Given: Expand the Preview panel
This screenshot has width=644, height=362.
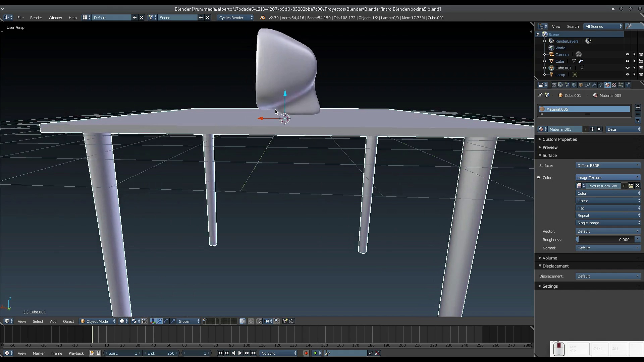Looking at the screenshot, I should click(x=550, y=147).
